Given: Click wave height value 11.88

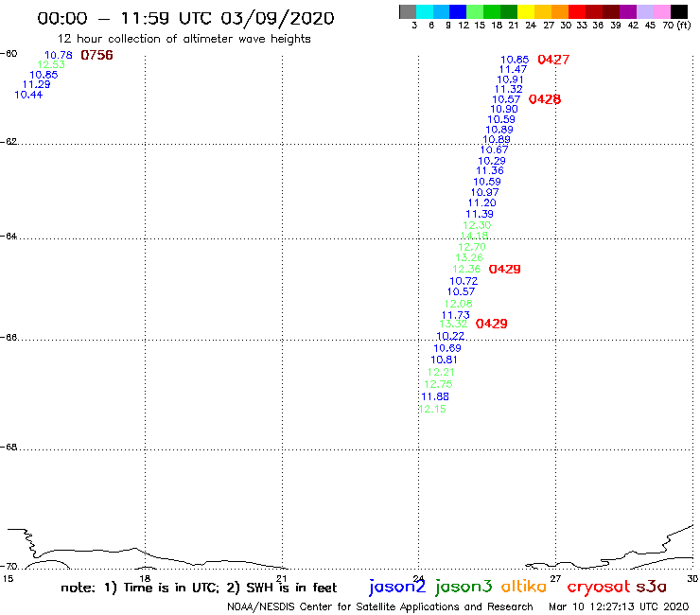Looking at the screenshot, I should tap(435, 396).
